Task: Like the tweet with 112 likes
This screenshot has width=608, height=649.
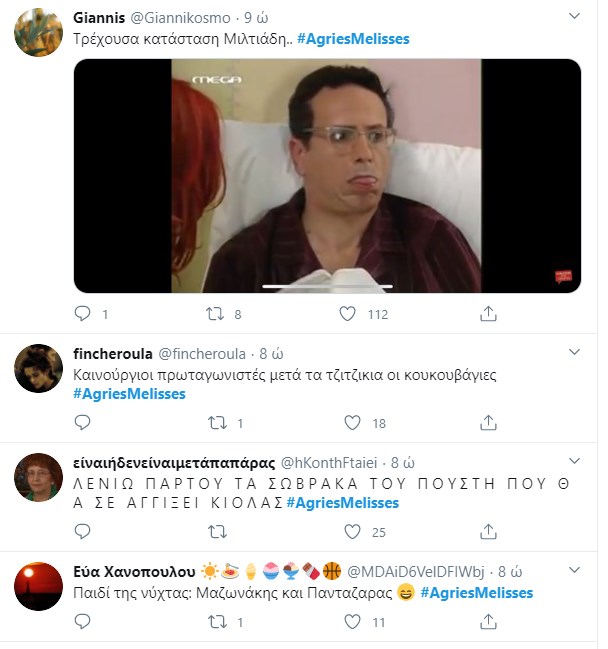Action: [x=347, y=314]
